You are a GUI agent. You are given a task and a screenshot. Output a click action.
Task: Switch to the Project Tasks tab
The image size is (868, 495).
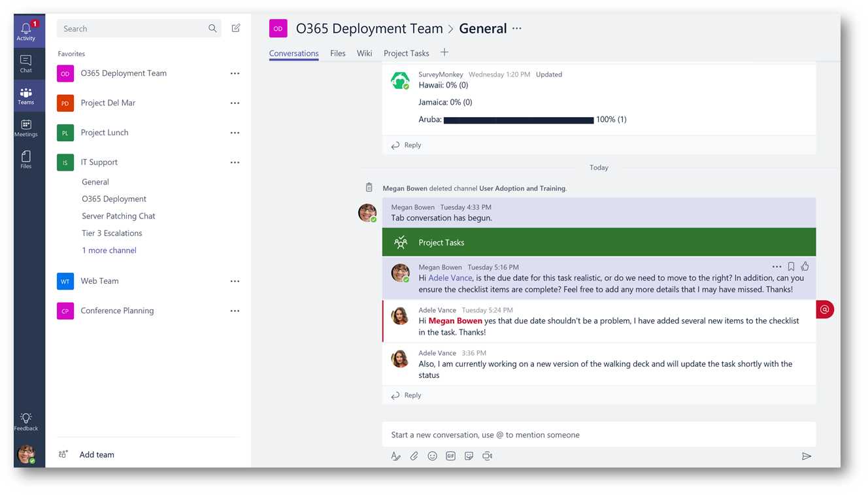tap(407, 54)
